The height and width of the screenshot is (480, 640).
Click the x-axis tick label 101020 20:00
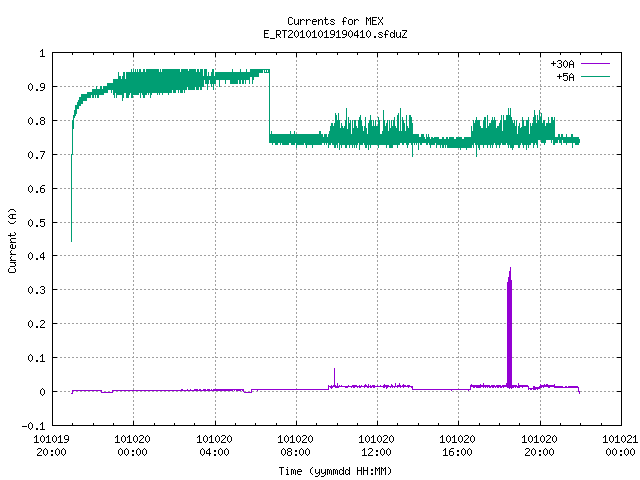click(539, 445)
